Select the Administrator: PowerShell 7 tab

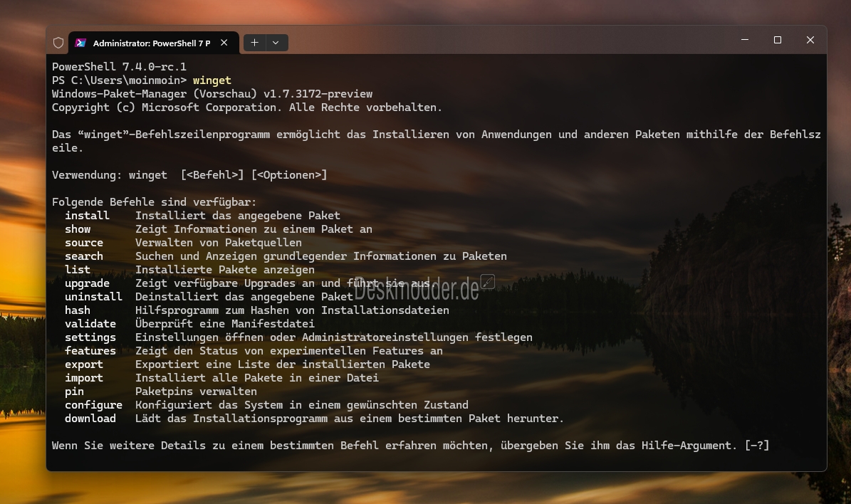click(154, 43)
